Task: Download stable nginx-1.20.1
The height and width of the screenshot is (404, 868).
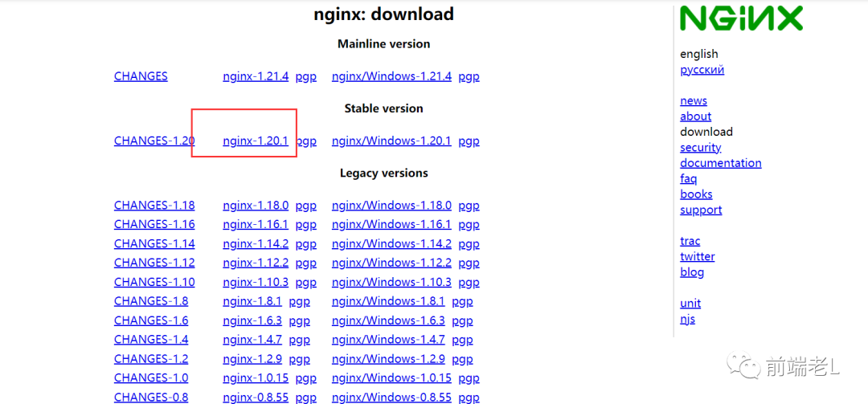Action: pyautogui.click(x=256, y=141)
